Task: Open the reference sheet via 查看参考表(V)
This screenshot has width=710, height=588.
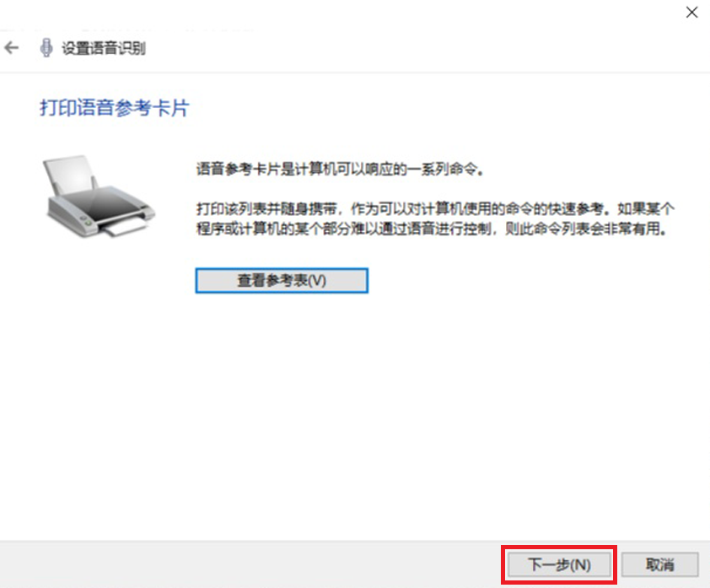Action: [282, 280]
